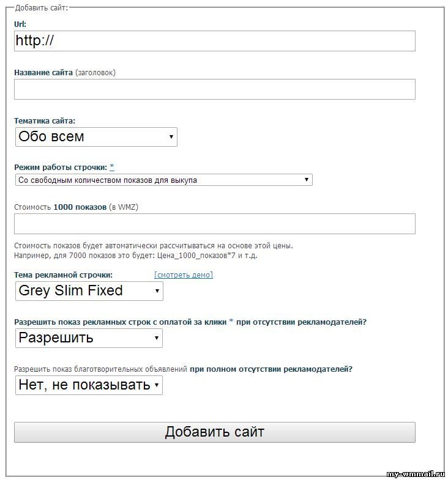The width and height of the screenshot is (448, 480).
Task: Click the arrow of the Обо всем combo box
Action: 171,137
